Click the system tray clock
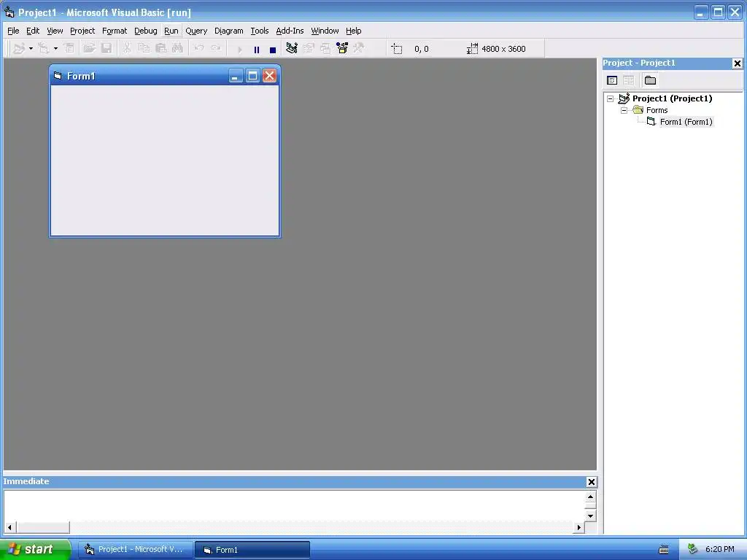The image size is (747, 560). (720, 549)
